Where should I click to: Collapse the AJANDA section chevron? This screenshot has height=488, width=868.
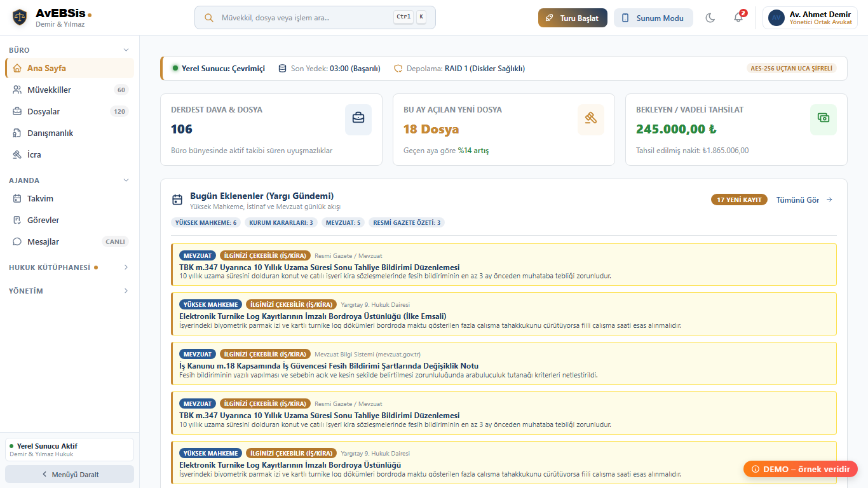[126, 180]
